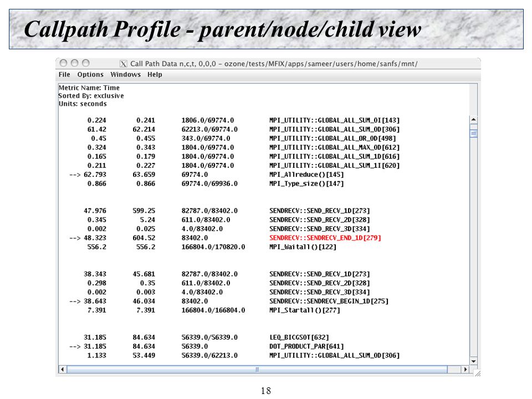The image size is (532, 399).
Task: Click the 166804.0/166804.0 calls value
Action: coord(213,310)
